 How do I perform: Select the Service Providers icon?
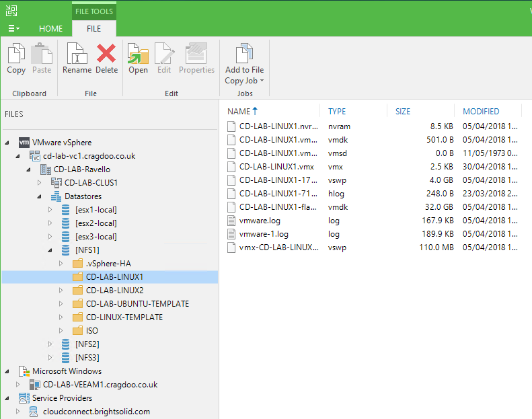point(24,398)
